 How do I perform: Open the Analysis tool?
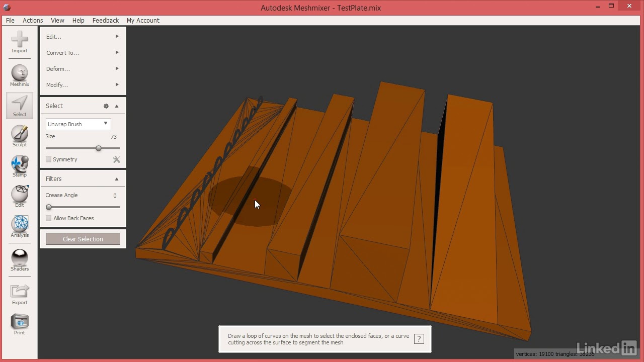click(x=20, y=227)
